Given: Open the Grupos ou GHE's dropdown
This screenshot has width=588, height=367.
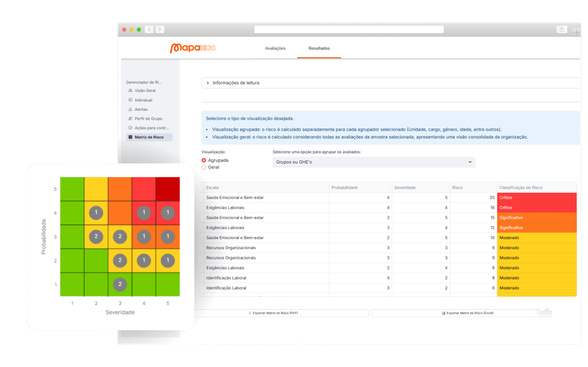Looking at the screenshot, I should click(373, 162).
